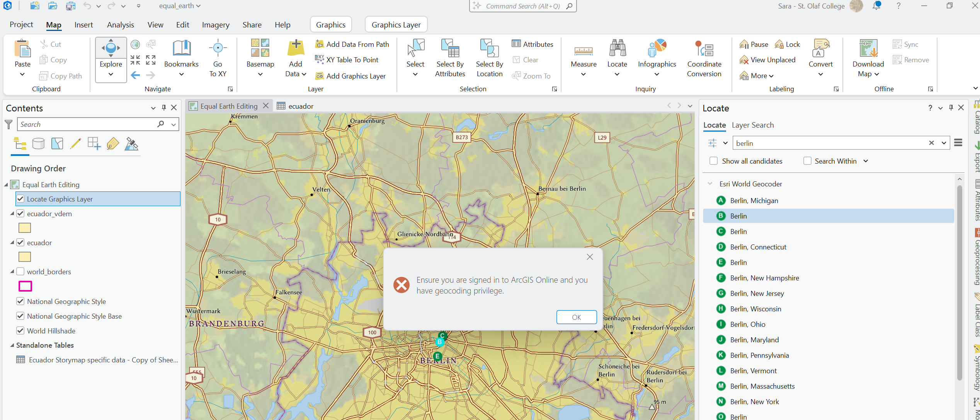The image size is (980, 420).
Task: Open the project name equal_earth dropdown
Action: pos(180,6)
